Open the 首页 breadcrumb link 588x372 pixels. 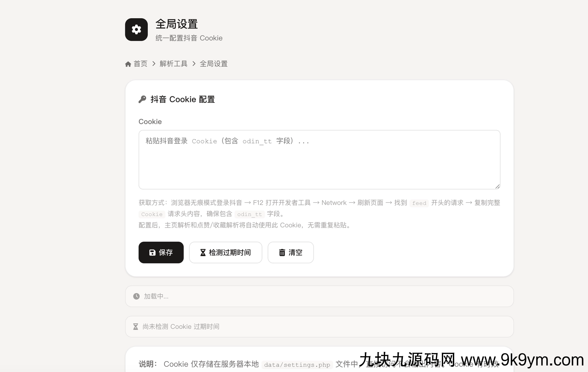[x=141, y=64]
